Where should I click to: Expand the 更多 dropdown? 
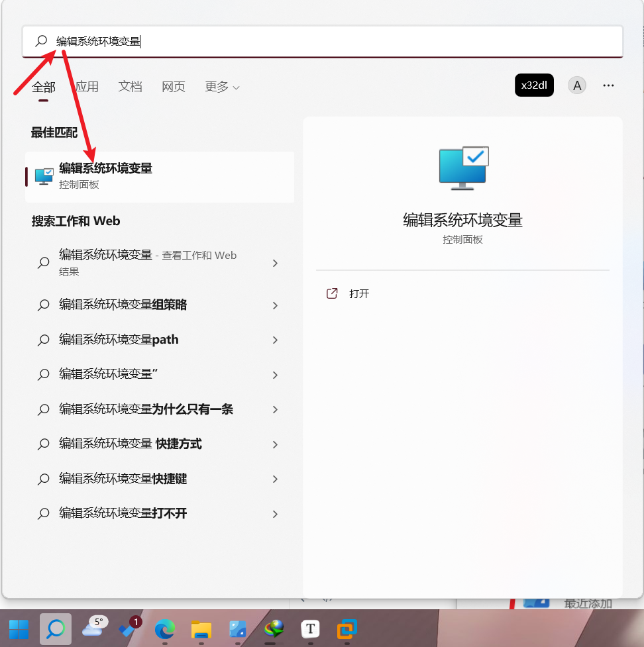pyautogui.click(x=222, y=87)
